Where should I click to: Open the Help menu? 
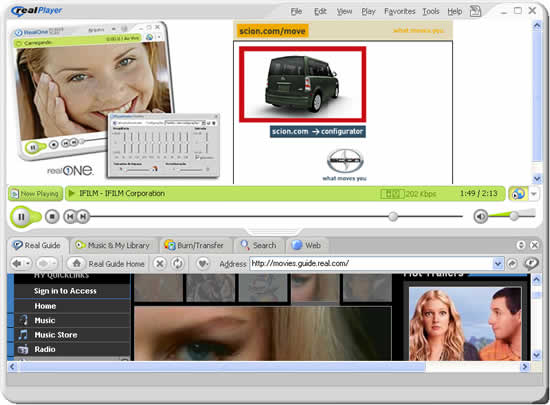click(x=455, y=12)
